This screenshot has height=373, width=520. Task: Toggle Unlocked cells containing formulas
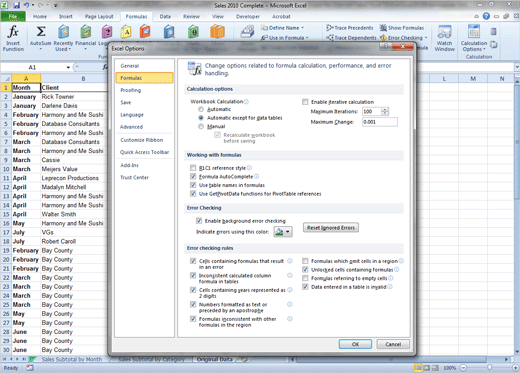pos(305,270)
